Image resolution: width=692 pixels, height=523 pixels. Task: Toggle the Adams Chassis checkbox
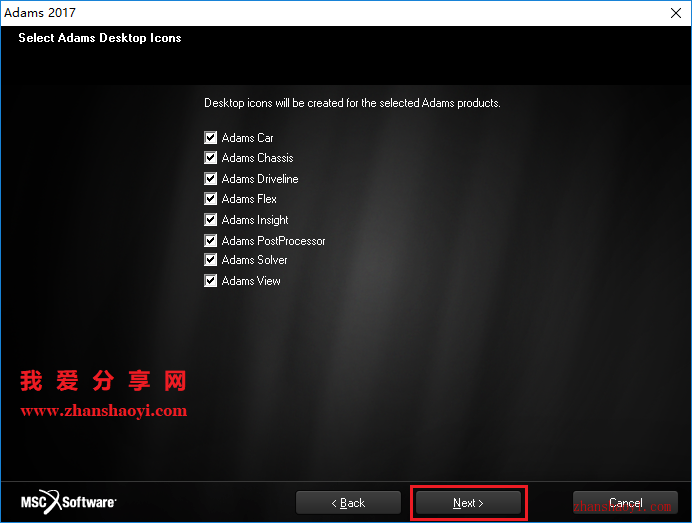(x=211, y=158)
